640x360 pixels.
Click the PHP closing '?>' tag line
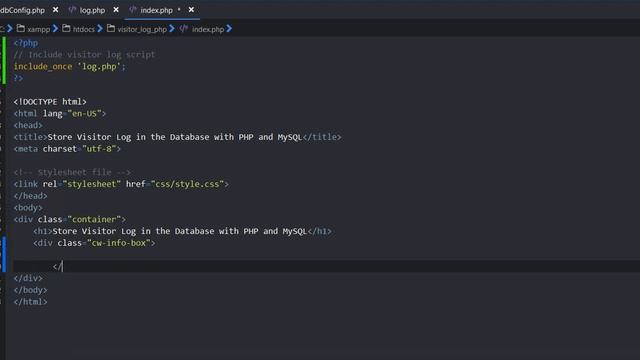18,78
